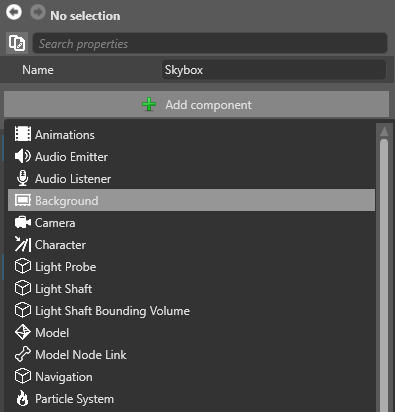This screenshot has width=395, height=412.
Task: Click the Add component button
Action: point(196,104)
